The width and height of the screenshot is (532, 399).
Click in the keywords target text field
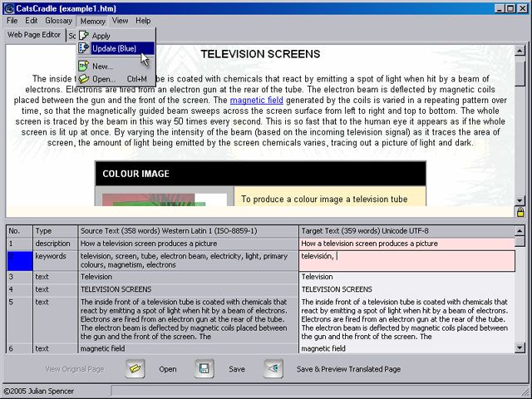pyautogui.click(x=406, y=260)
